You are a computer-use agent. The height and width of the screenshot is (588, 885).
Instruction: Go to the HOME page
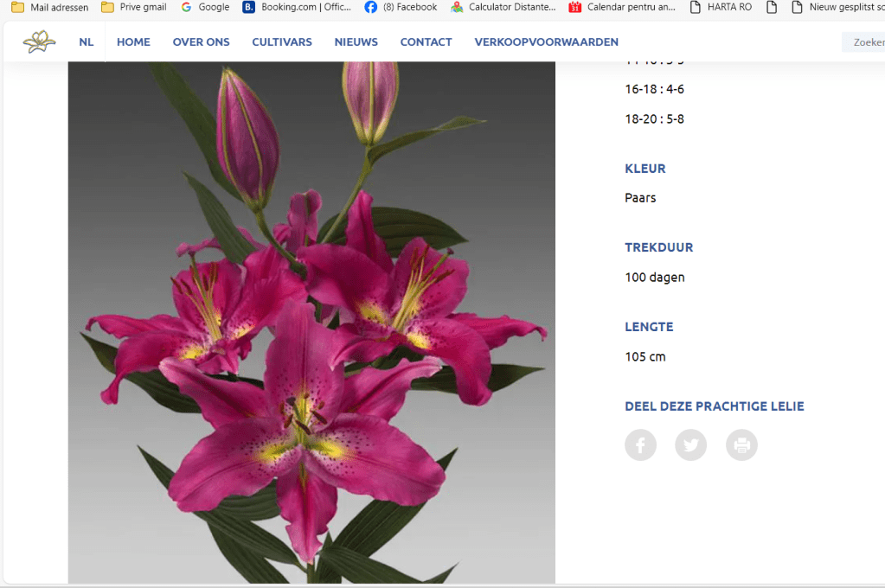(x=133, y=42)
